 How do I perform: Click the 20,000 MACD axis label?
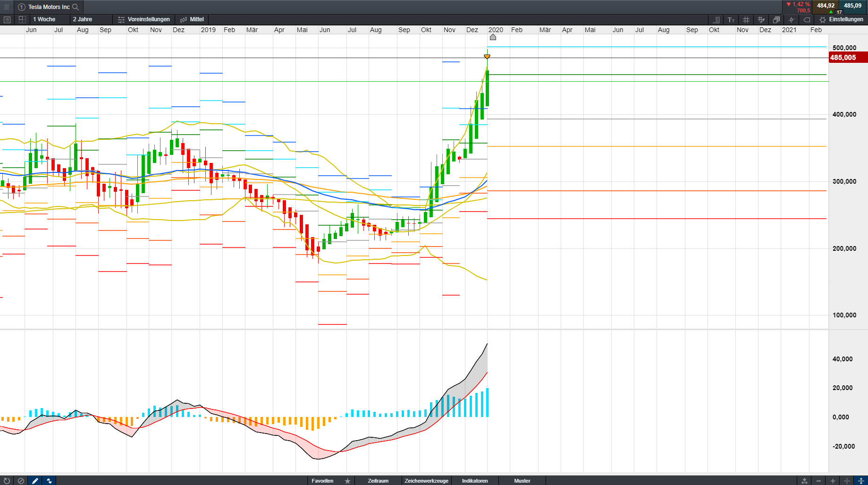click(843, 388)
